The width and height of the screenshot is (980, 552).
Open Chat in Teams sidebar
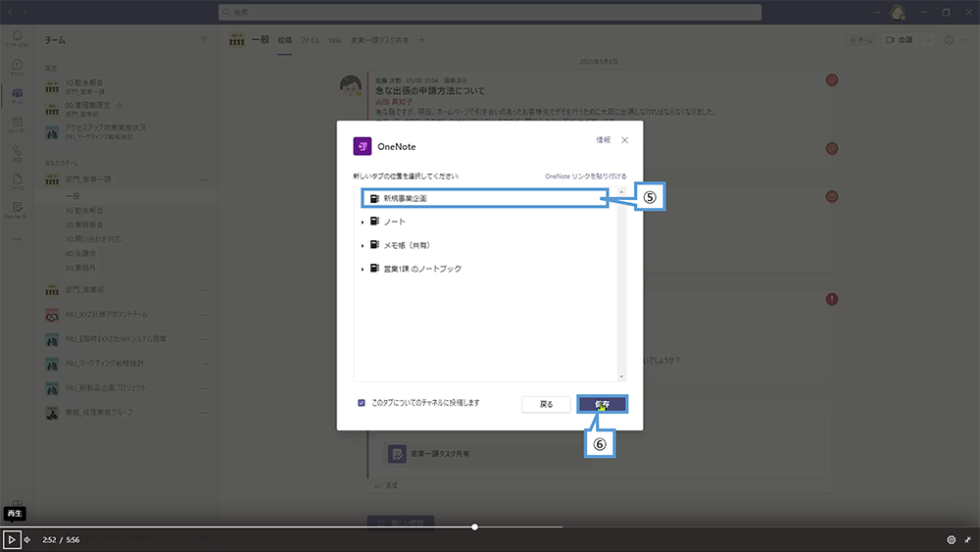(17, 67)
